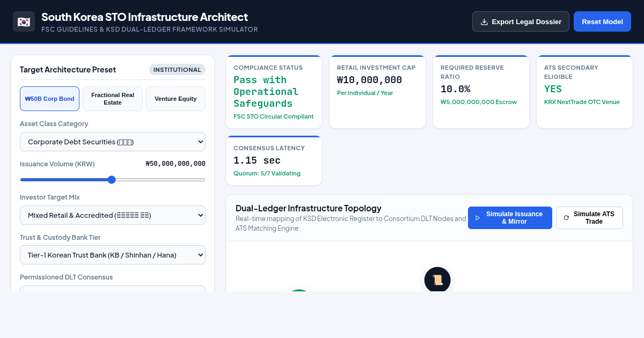
Task: Open the Permissioned DLT Consensus dropdown
Action: point(113,289)
